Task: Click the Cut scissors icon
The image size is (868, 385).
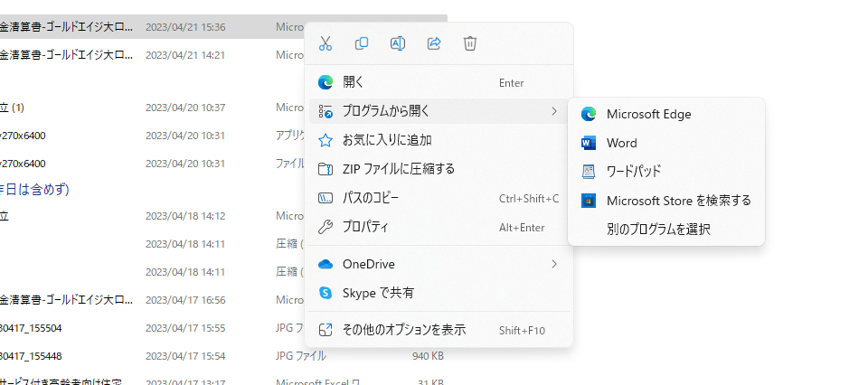Action: click(x=326, y=43)
